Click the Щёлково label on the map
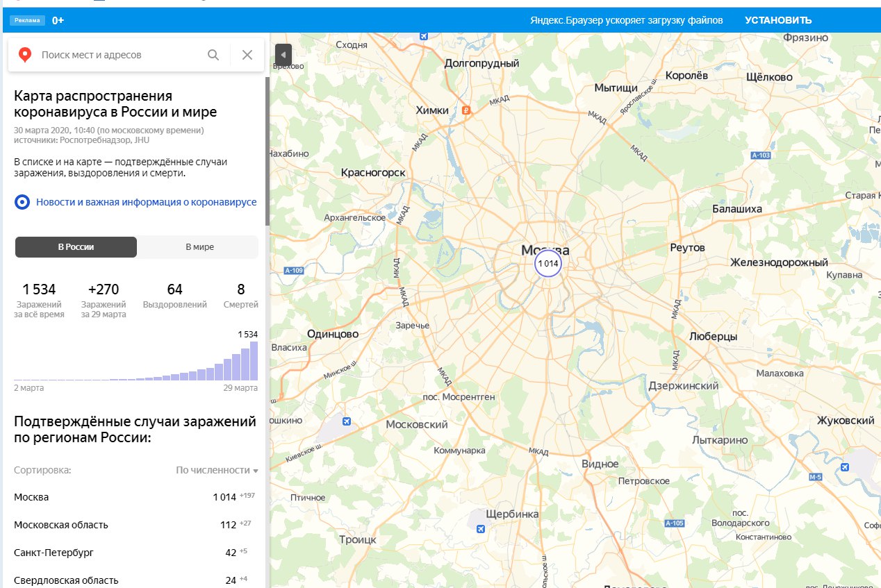The height and width of the screenshot is (588, 881). pyautogui.click(x=769, y=76)
